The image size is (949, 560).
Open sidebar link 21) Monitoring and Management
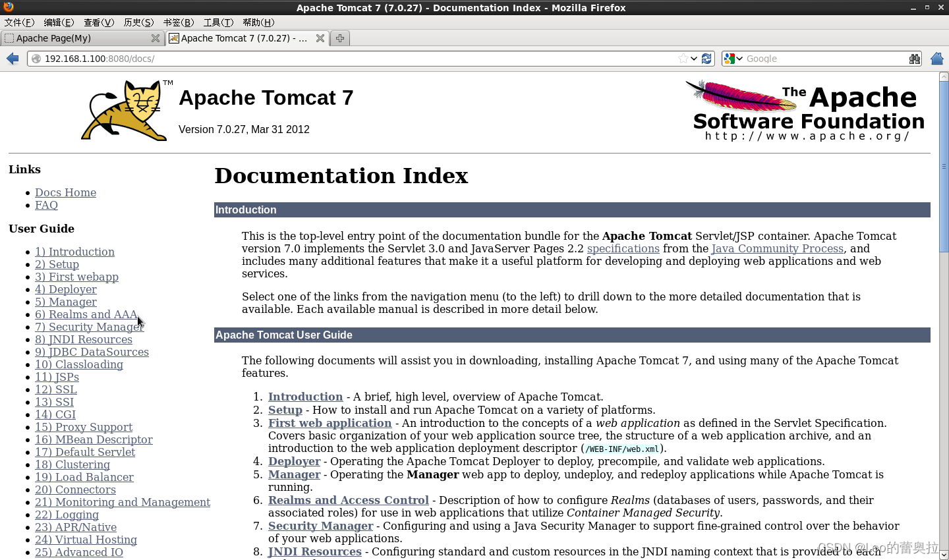123,502
